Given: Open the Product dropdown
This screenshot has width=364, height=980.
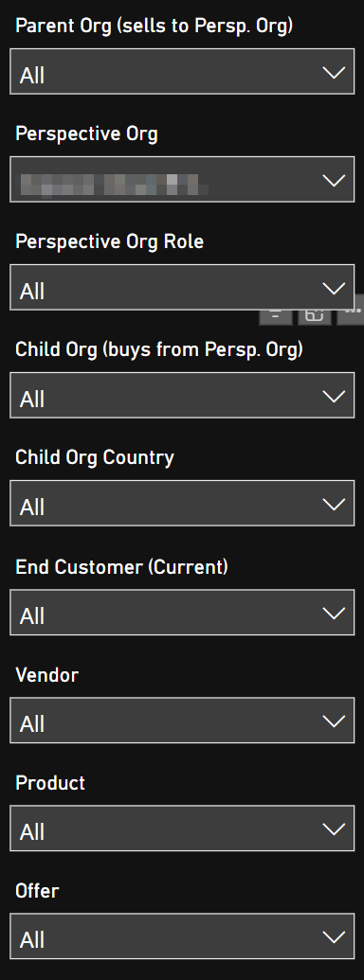Looking at the screenshot, I should click(x=182, y=829).
